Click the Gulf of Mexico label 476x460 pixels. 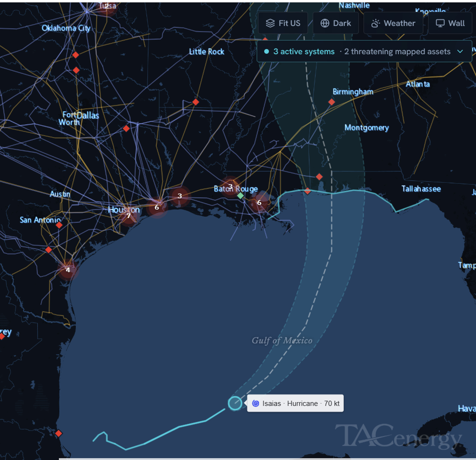[282, 340]
